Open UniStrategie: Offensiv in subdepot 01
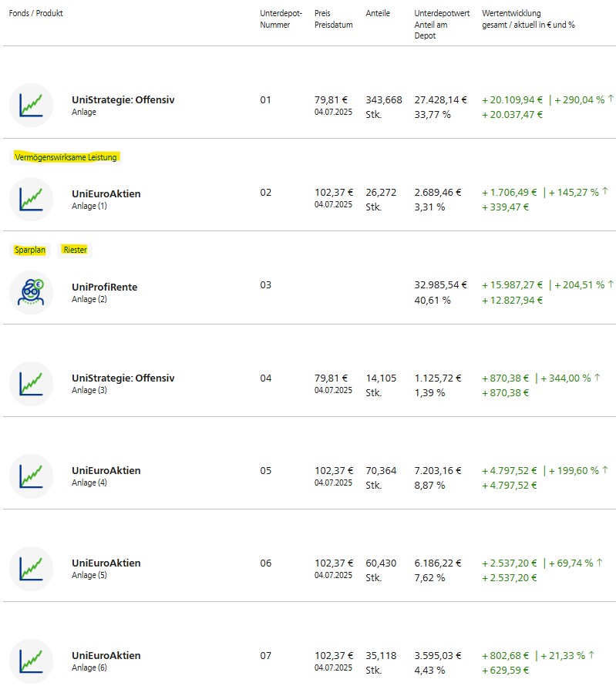616x686 pixels. 123,100
